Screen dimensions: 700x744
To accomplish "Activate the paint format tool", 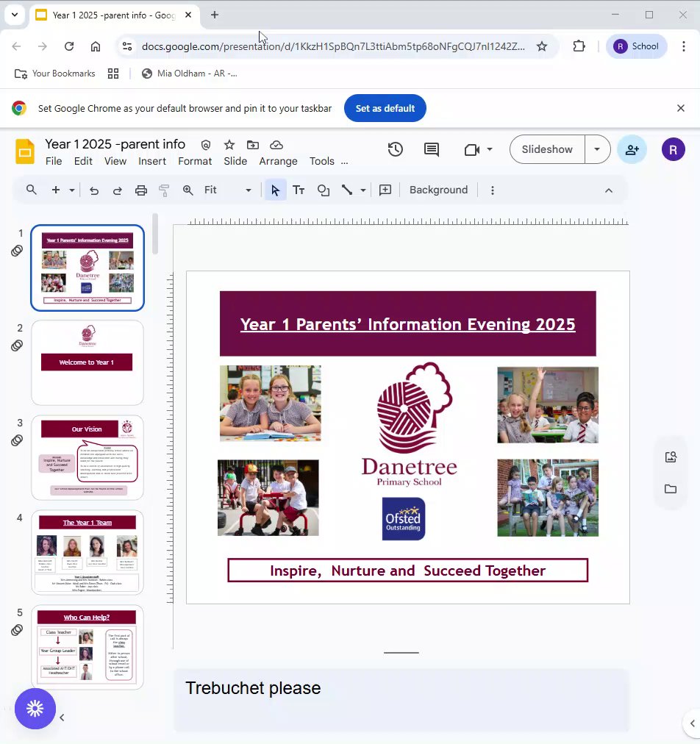I will pos(164,190).
